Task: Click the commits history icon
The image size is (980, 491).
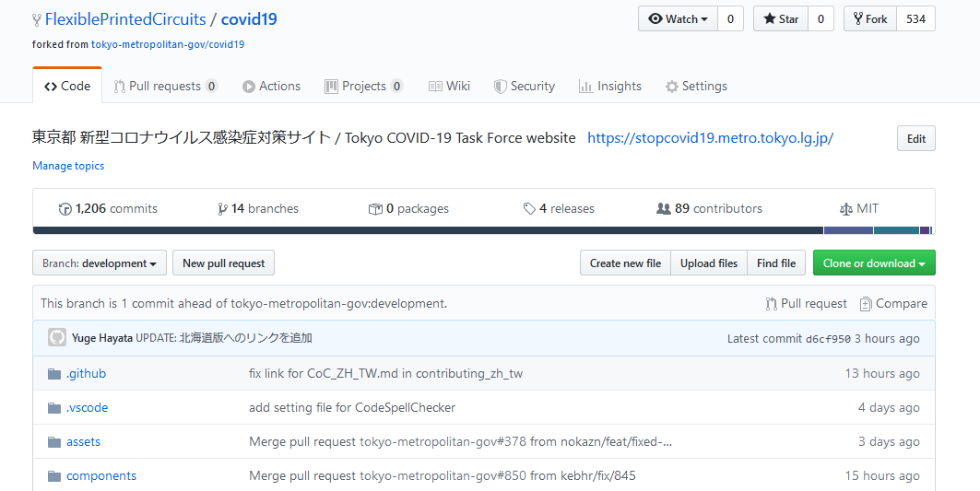Action: (x=65, y=209)
